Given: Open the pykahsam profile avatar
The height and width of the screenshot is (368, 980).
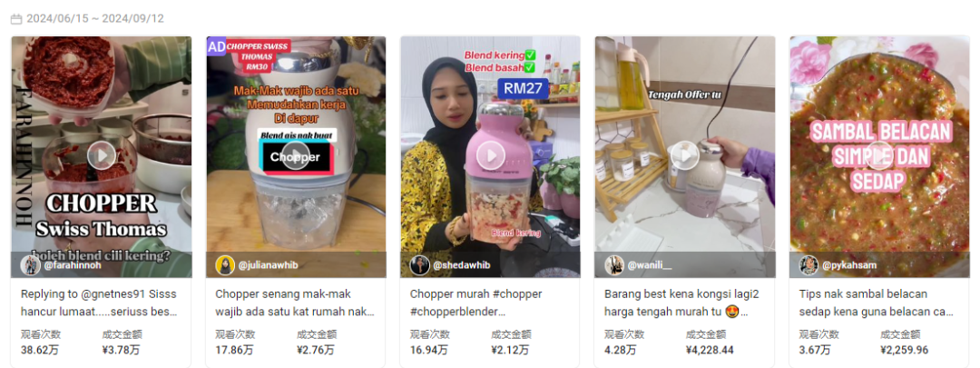Looking at the screenshot, I should [x=808, y=265].
